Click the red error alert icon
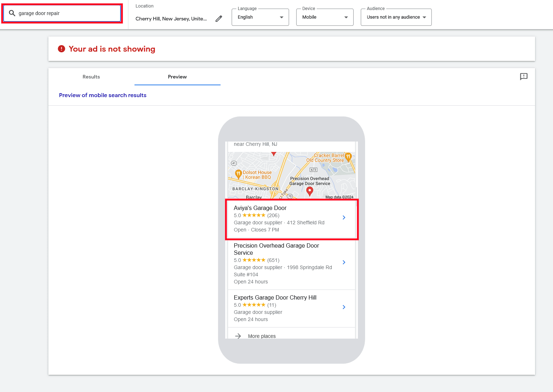Image resolution: width=553 pixels, height=392 pixels. (x=62, y=49)
